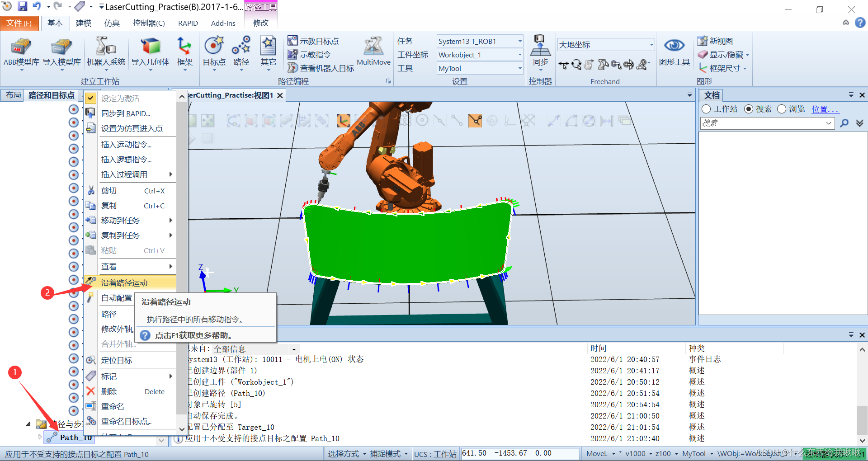Open the MultiMove tool
Image resolution: width=868 pixels, height=461 pixels.
click(373, 52)
